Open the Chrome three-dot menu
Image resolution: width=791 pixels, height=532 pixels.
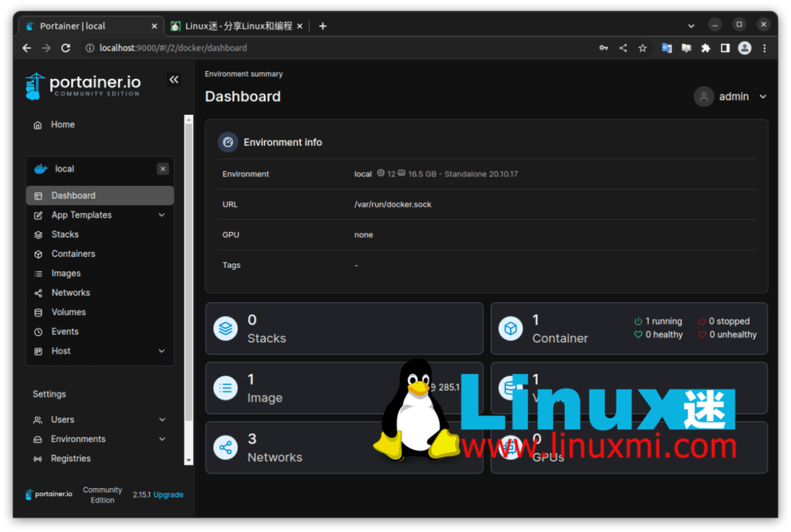[x=764, y=48]
